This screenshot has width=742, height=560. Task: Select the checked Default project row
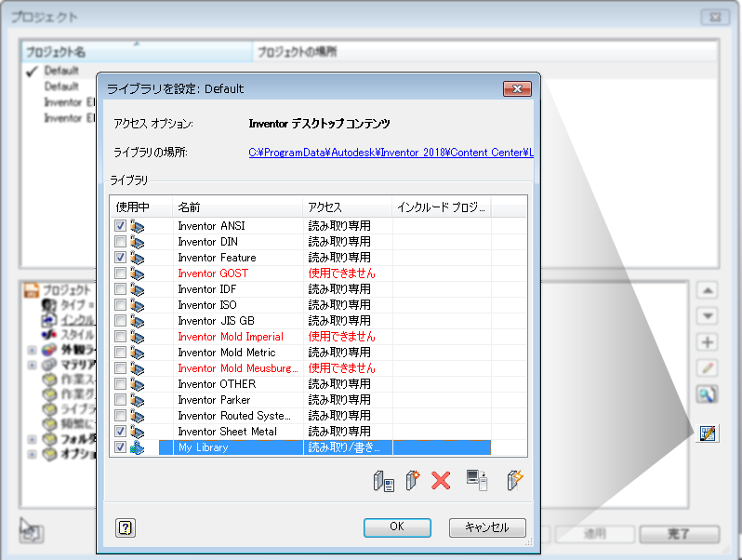click(61, 71)
